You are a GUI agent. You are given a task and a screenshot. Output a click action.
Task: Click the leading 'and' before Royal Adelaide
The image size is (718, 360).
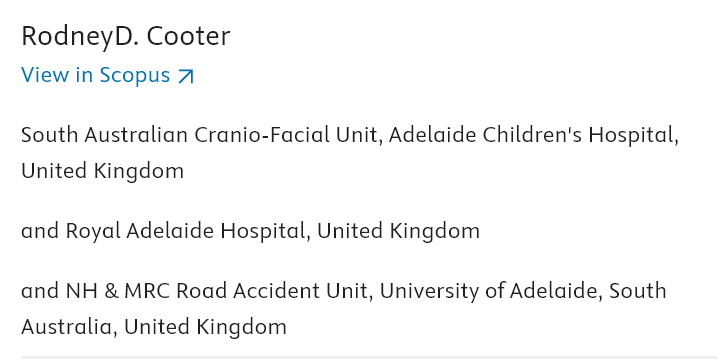[x=40, y=231]
